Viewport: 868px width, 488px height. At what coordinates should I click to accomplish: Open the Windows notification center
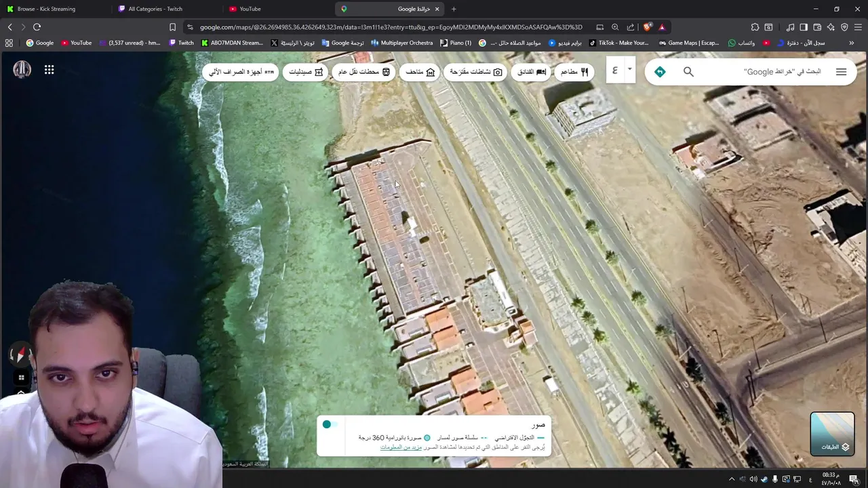[x=854, y=479]
